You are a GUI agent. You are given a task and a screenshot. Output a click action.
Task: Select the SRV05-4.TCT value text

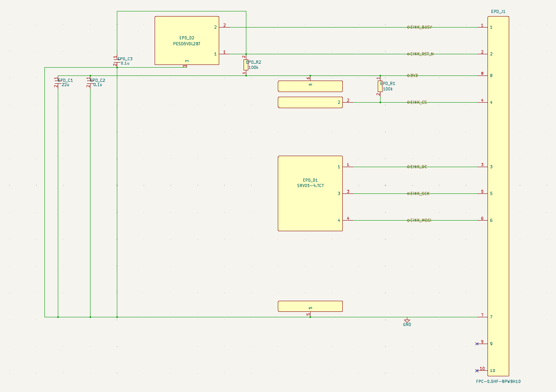(310, 186)
